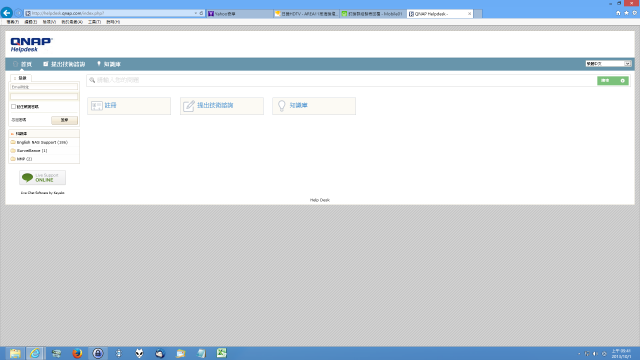640x360 pixels.
Task: Go to 首頁 in helpdesk nav bar
Action: pos(22,64)
